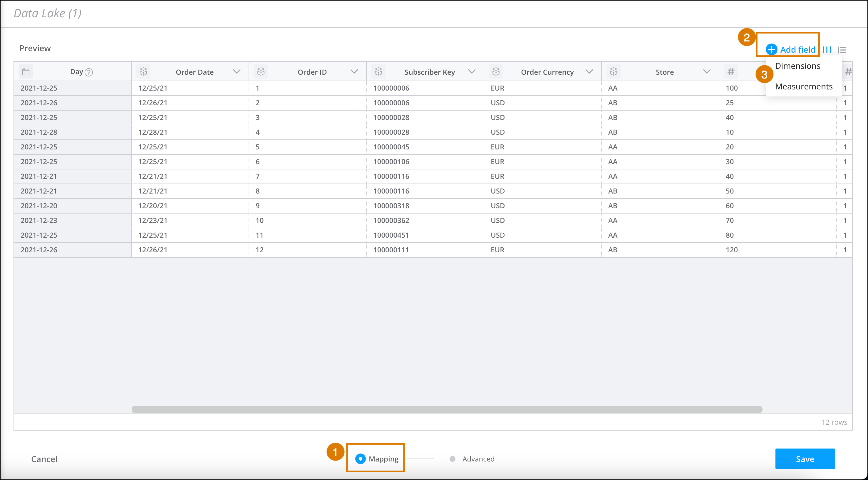Expand the Store column dropdown

[x=707, y=71]
